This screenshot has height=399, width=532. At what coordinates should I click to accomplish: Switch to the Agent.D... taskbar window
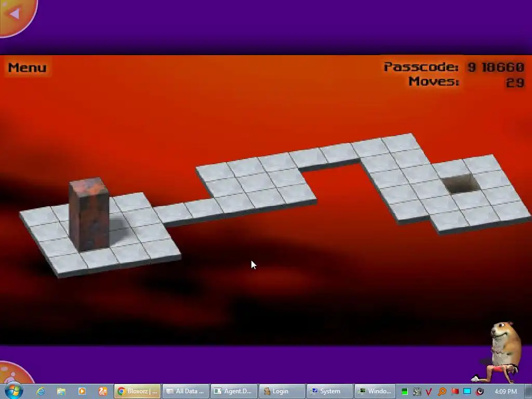pyautogui.click(x=234, y=391)
